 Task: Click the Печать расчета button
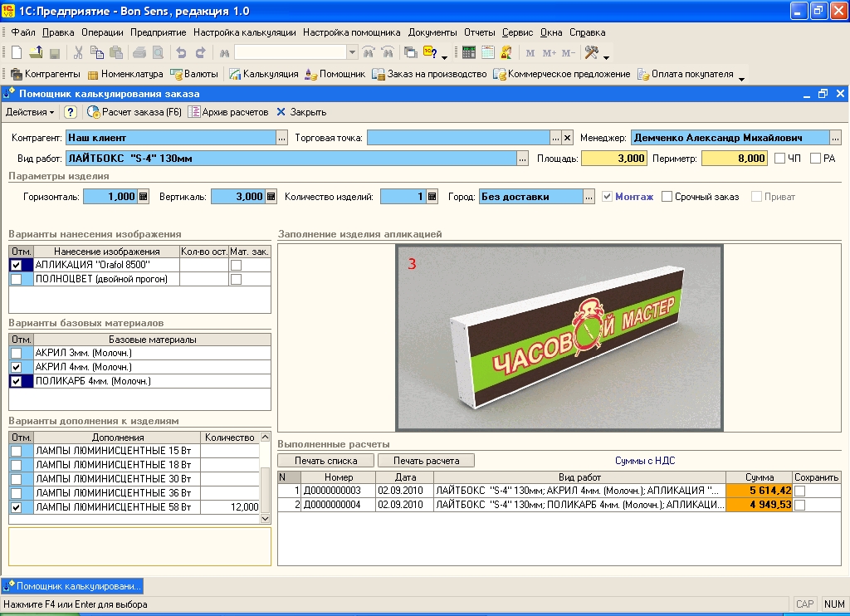coord(427,460)
